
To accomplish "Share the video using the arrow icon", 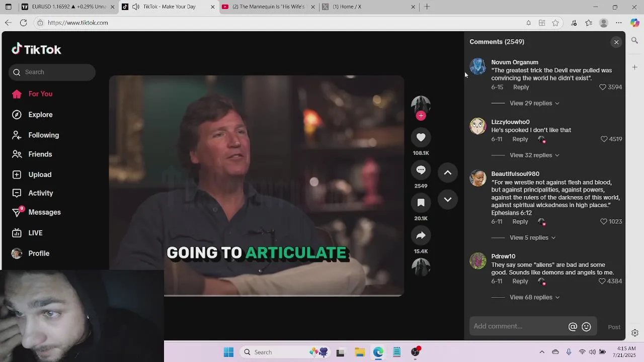I will [421, 235].
